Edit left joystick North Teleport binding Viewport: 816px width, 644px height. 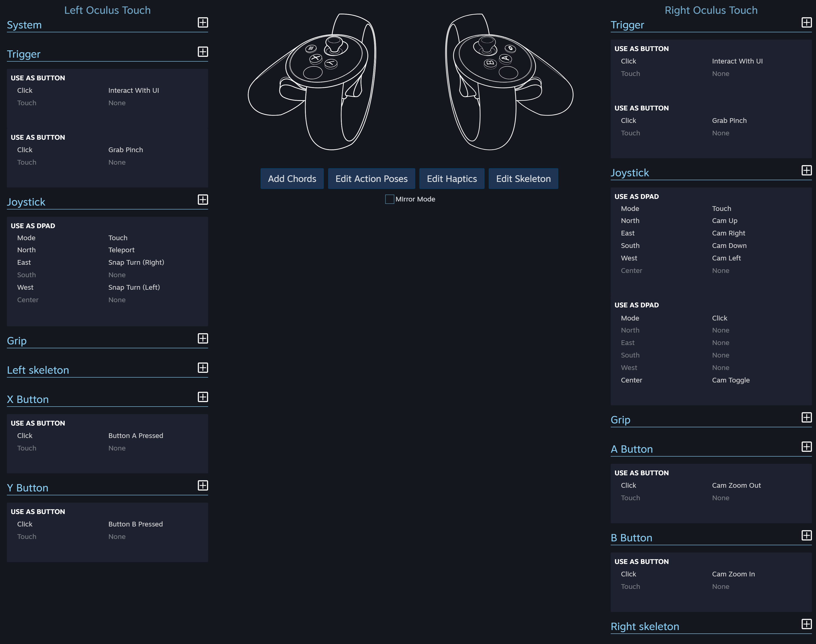pos(121,250)
